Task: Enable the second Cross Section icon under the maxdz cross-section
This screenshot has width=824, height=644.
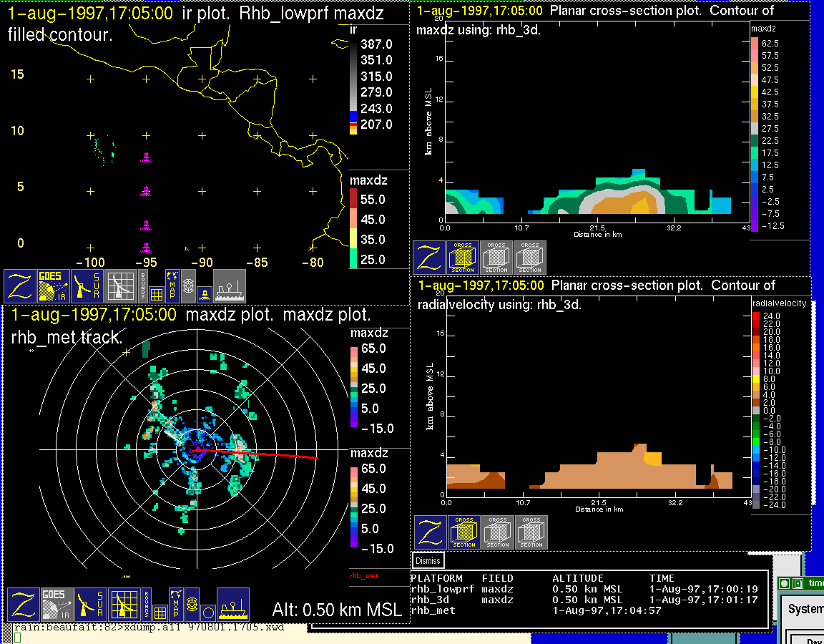Action: [x=496, y=258]
